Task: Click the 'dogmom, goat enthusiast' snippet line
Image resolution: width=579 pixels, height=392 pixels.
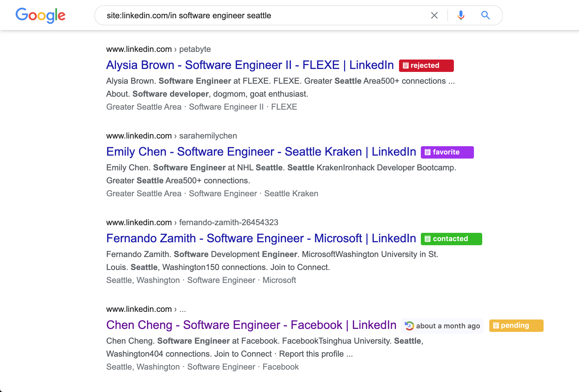Action: [207, 94]
